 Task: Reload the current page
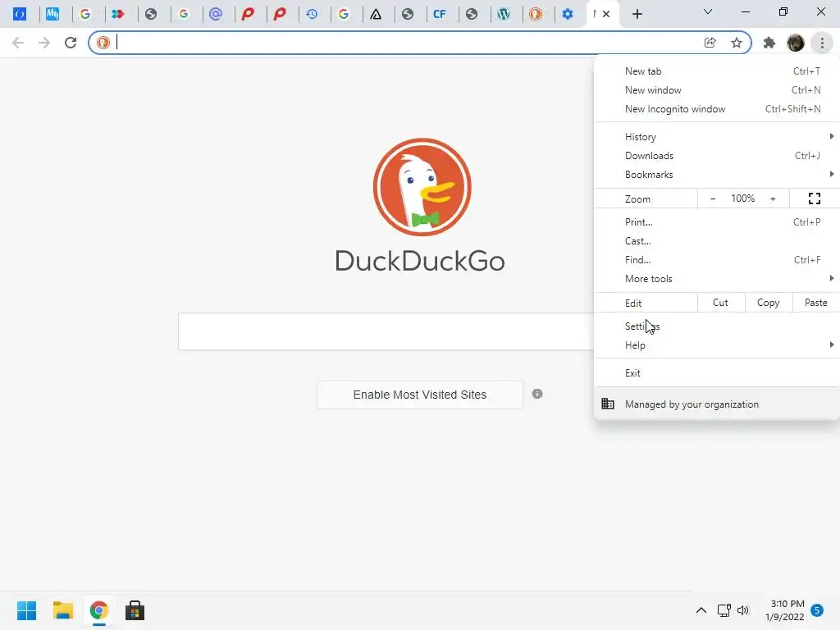click(x=71, y=43)
